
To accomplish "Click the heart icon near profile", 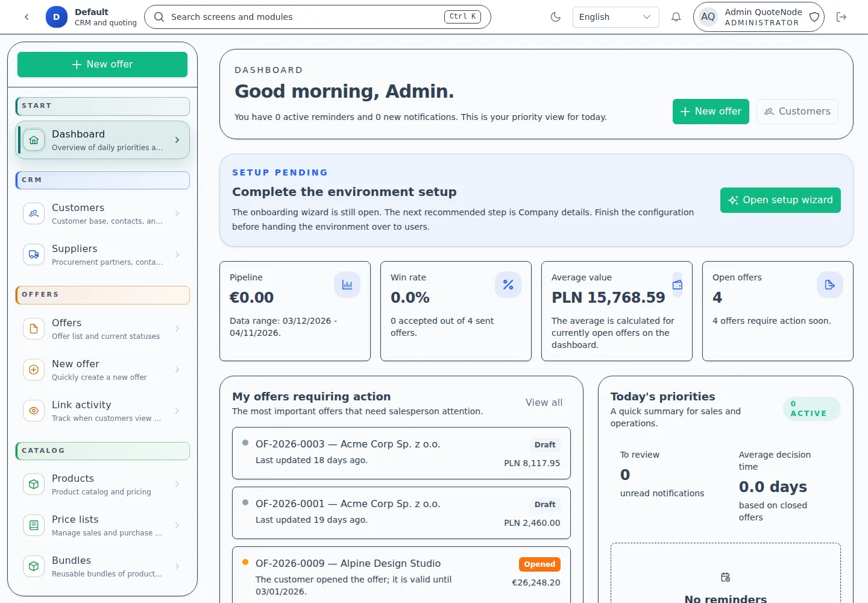I will click(814, 17).
